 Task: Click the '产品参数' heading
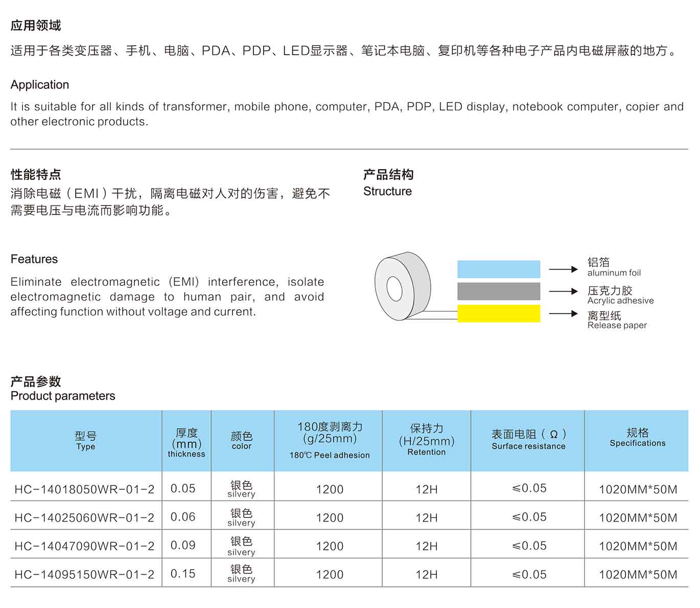(x=36, y=381)
